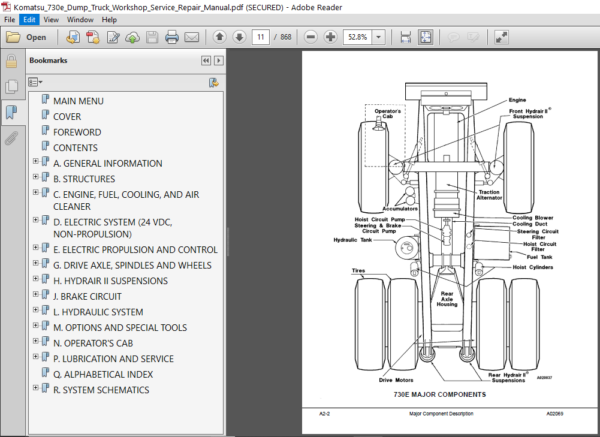Click the cloud upload icon

132,37
